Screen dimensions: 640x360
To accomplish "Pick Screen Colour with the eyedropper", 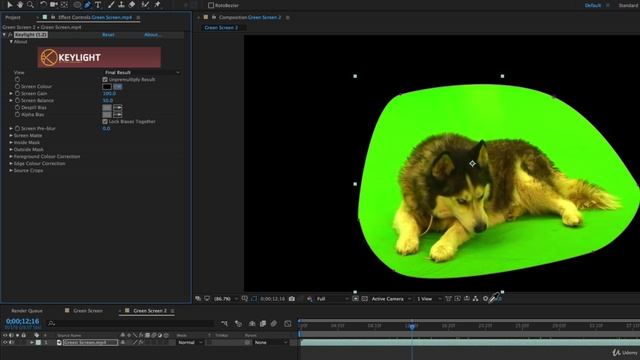I will 118,87.
